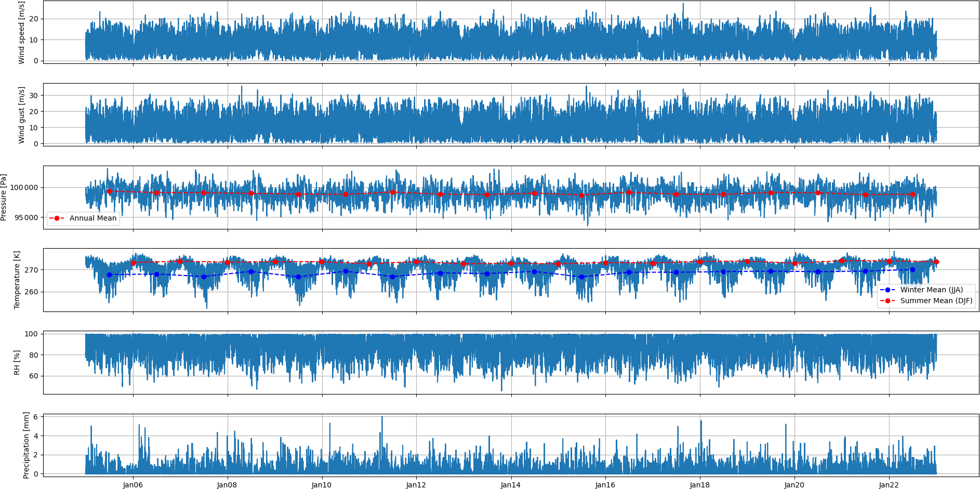Click the Jan14 x-axis tick label

[x=511, y=485]
